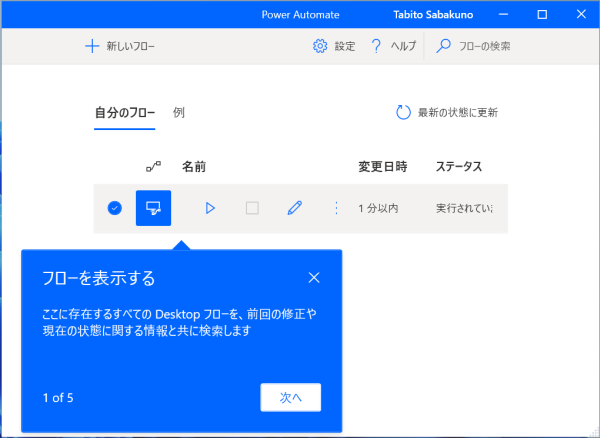600x438 pixels.
Task: Create a new flow with 新しいフロー
Action: pyautogui.click(x=120, y=47)
